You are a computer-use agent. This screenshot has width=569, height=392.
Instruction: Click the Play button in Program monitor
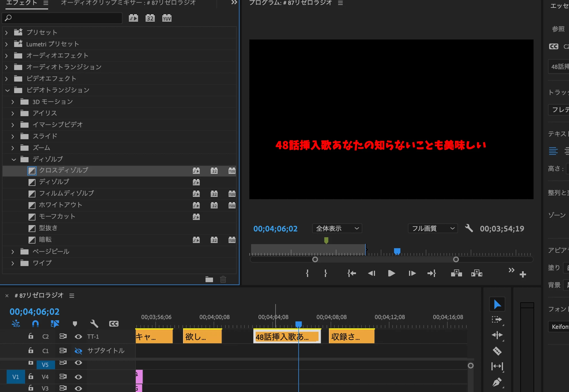[x=391, y=273]
